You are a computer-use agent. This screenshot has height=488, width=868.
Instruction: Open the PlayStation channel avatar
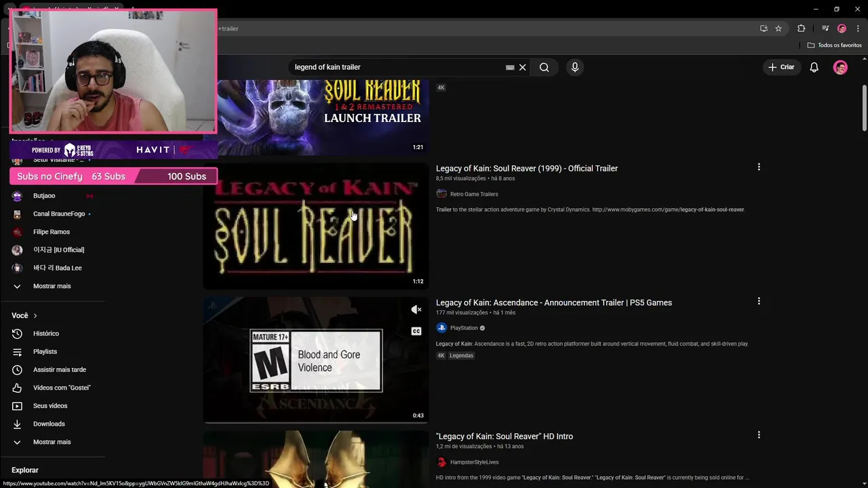tap(441, 328)
